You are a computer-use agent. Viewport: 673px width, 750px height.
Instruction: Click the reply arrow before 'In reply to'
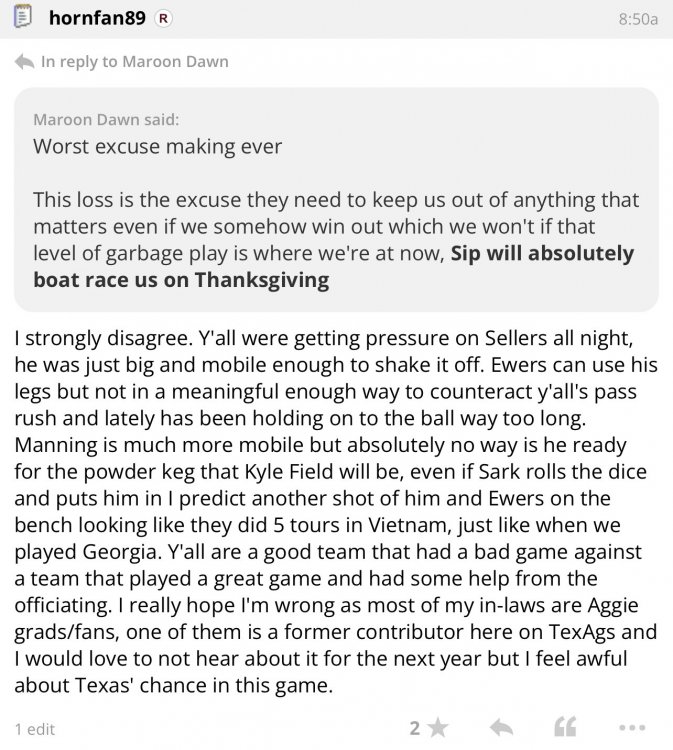pos(24,62)
